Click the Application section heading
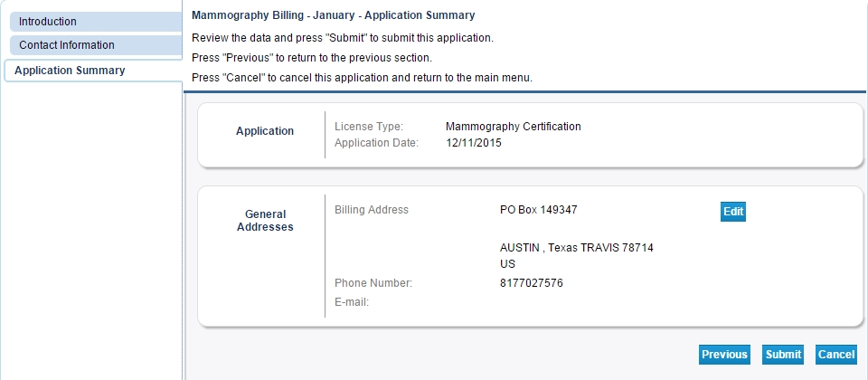This screenshot has height=380, width=868. click(x=265, y=131)
